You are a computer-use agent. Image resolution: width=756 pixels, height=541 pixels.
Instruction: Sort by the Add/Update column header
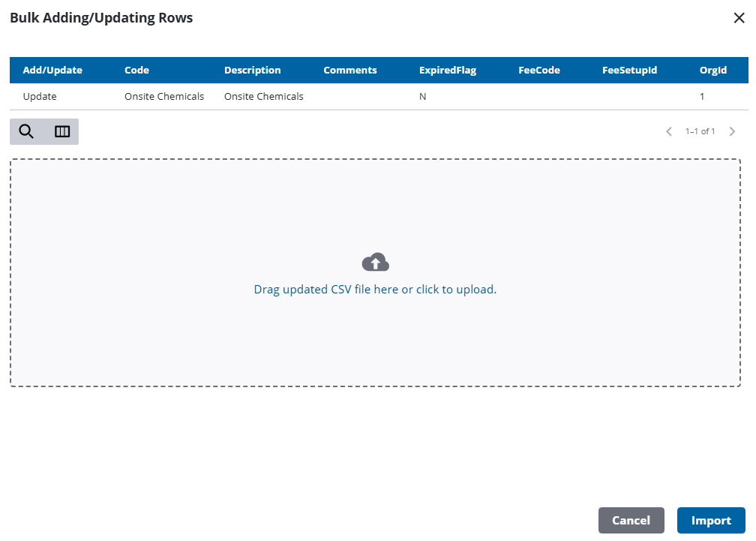(x=52, y=71)
